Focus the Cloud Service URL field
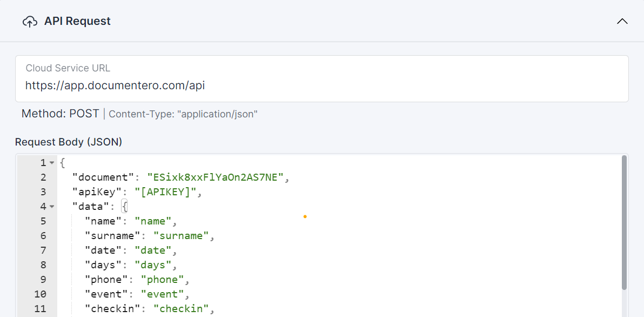 (x=321, y=85)
